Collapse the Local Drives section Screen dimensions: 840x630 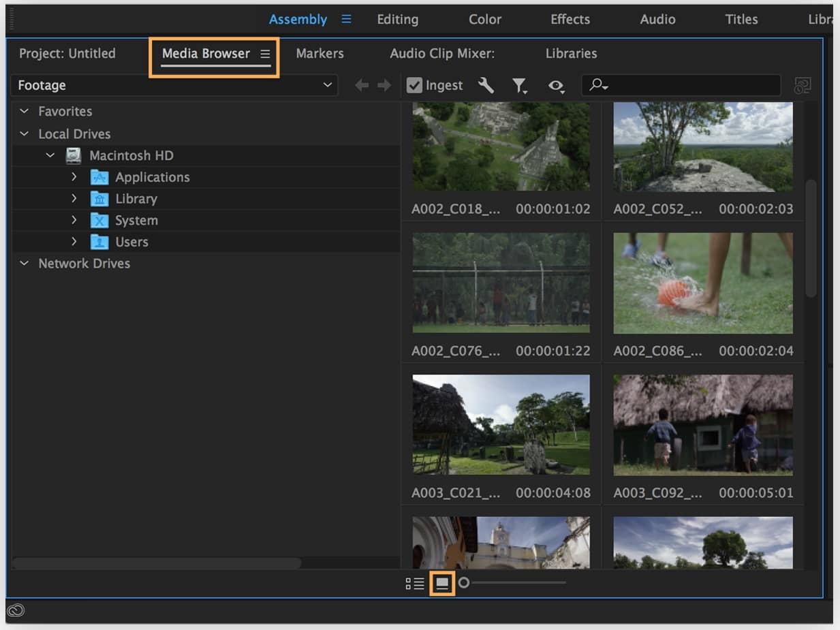pyautogui.click(x=25, y=133)
